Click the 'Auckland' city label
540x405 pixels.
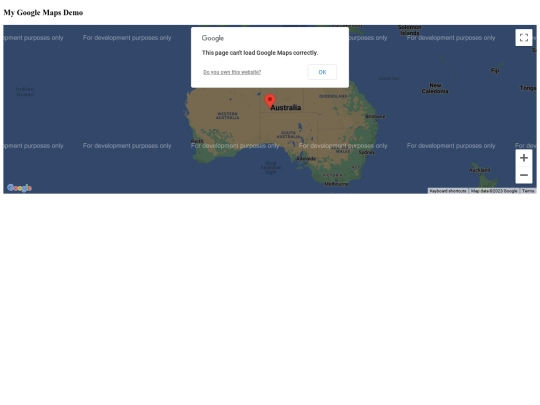479,170
